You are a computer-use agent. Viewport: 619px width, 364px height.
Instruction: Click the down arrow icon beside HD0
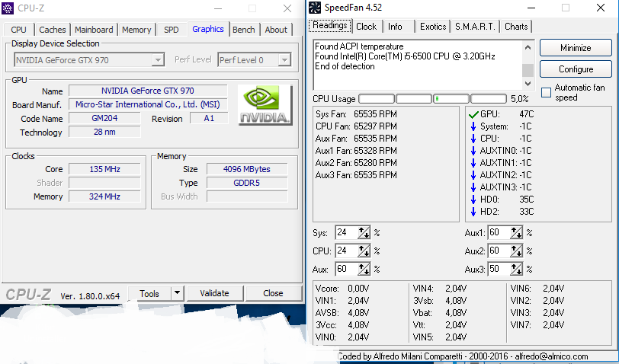[473, 200]
